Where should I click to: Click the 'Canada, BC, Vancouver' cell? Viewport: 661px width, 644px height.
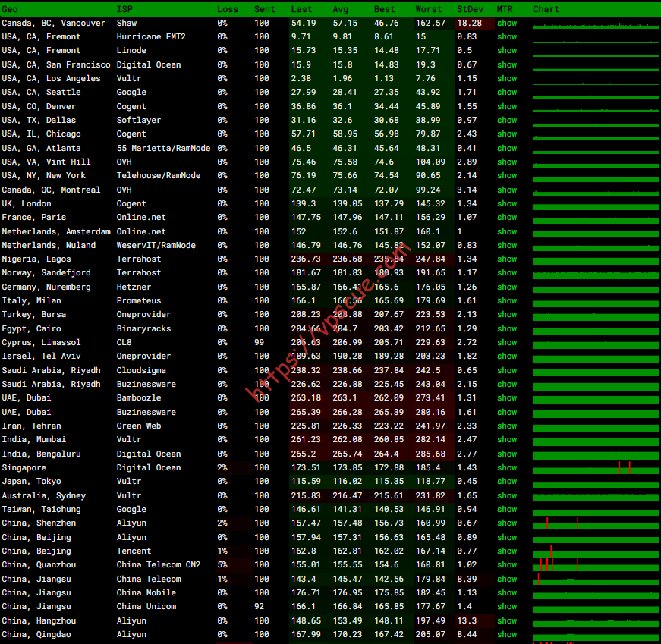[x=54, y=24]
